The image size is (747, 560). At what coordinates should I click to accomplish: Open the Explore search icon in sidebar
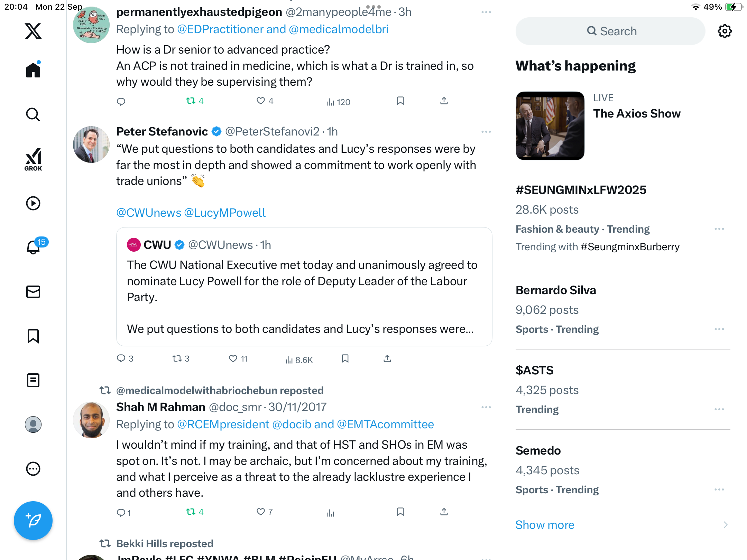[33, 115]
